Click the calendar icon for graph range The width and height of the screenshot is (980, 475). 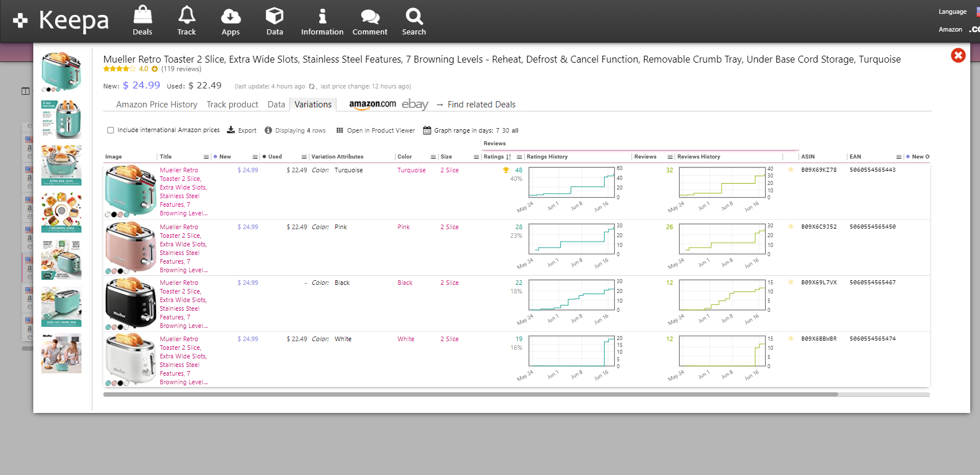click(427, 130)
